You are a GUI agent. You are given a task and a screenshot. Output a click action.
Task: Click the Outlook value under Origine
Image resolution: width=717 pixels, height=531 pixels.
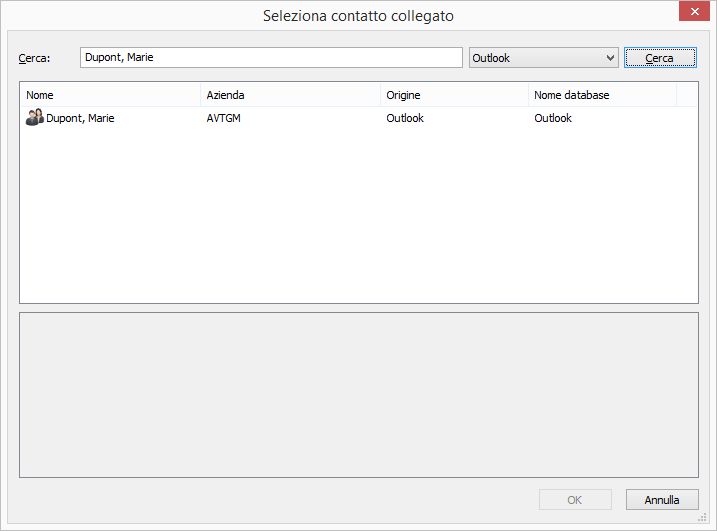405,118
